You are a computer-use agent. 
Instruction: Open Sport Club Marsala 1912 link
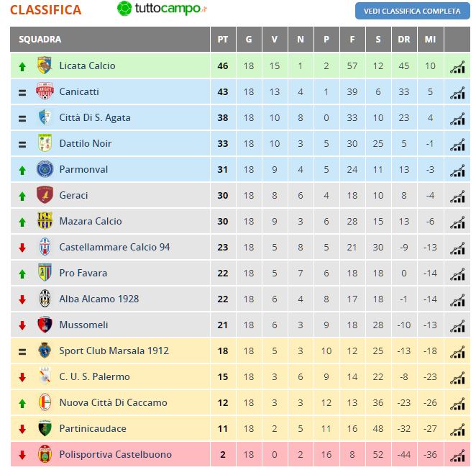coord(114,351)
